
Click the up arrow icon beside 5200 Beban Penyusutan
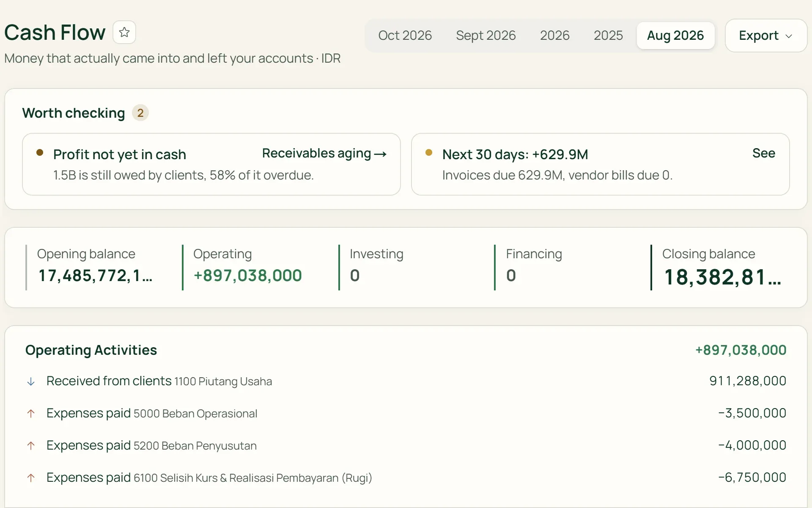point(31,446)
